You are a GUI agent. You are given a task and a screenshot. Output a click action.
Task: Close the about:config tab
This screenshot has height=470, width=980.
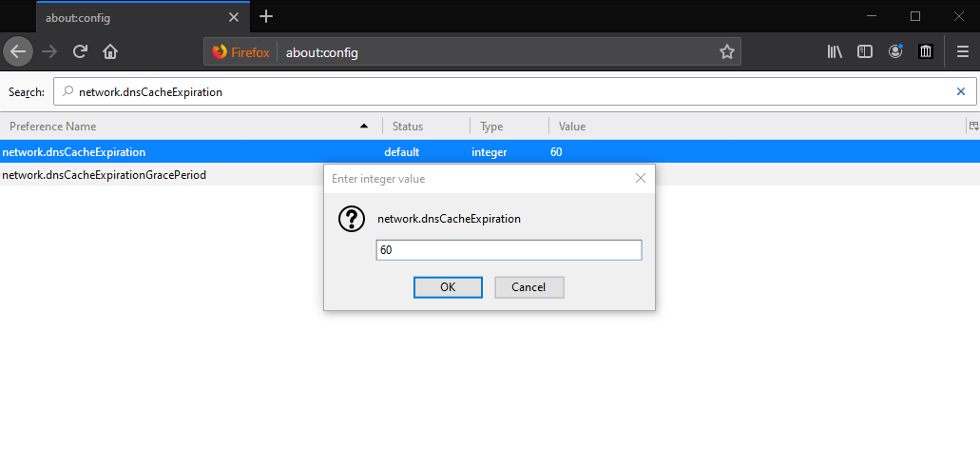pos(234,17)
